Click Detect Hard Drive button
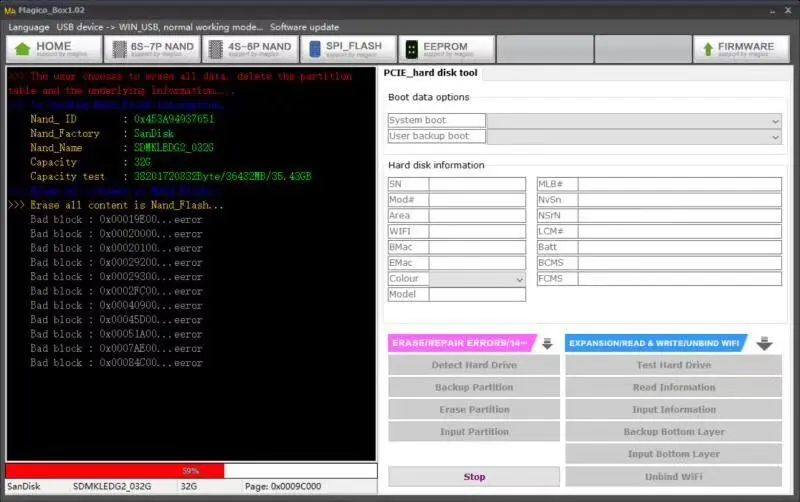 pyautogui.click(x=474, y=365)
